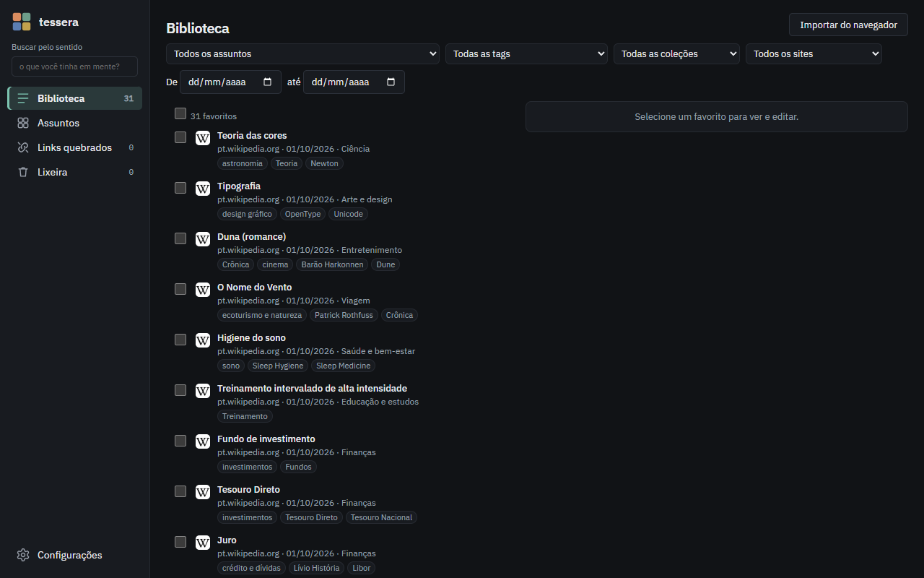Open the 'Tesouro Direto' bookmark title

[x=248, y=489]
